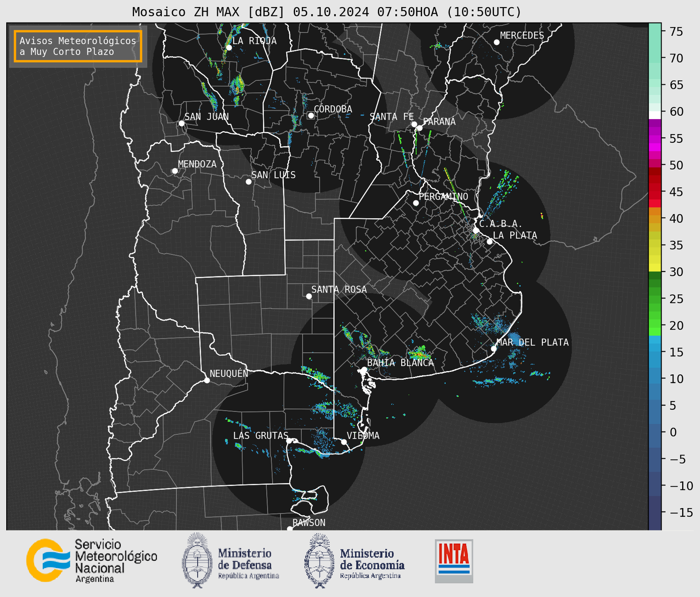Click the NEUQUÉN label text

229,373
